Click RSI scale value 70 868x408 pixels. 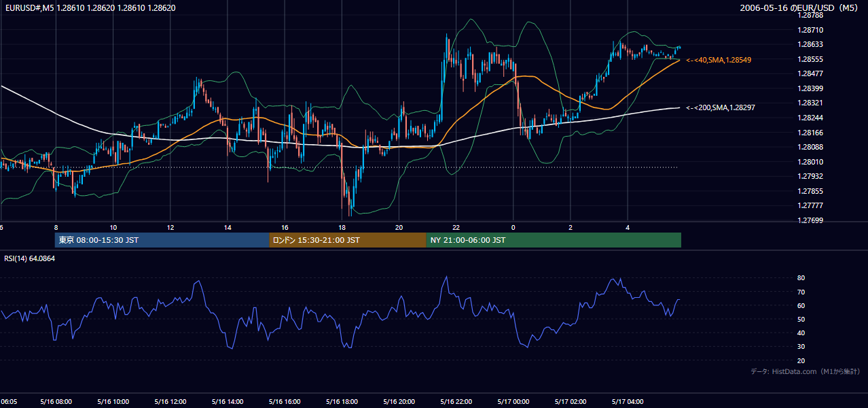tap(801, 292)
